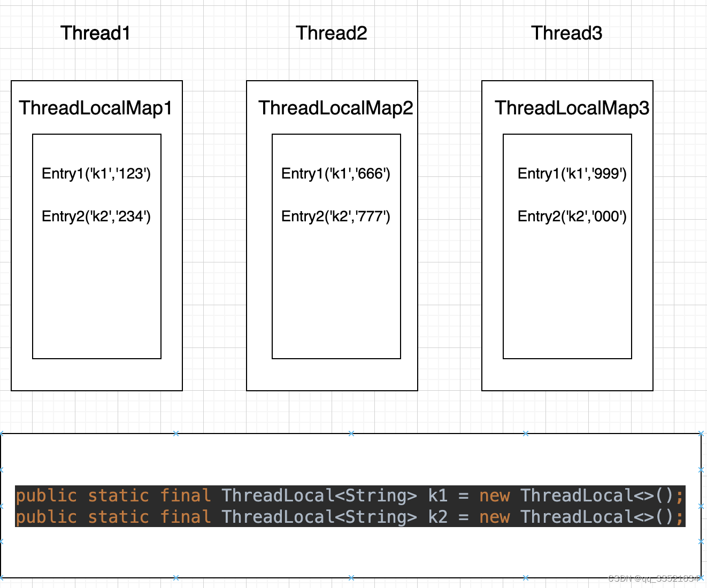Click the left-edge blue selection handle
Image resolution: width=707 pixels, height=588 pixels.
click(x=2, y=505)
